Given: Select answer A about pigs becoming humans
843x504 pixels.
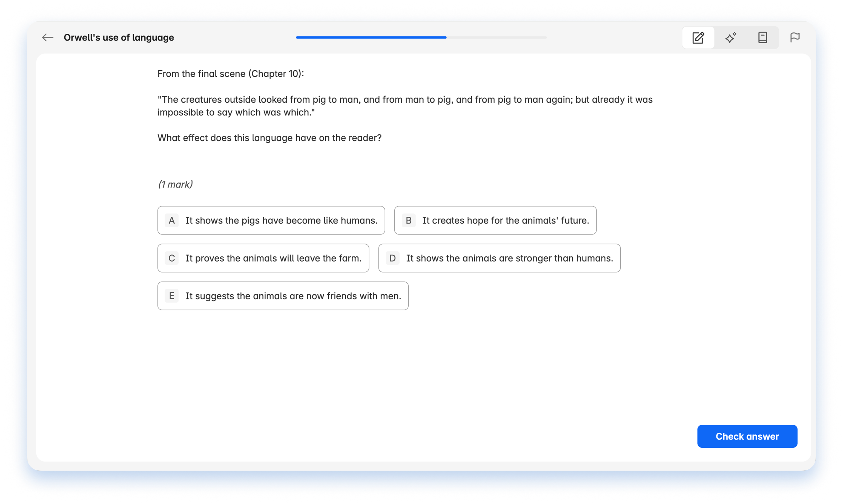Looking at the screenshot, I should tap(281, 221).
